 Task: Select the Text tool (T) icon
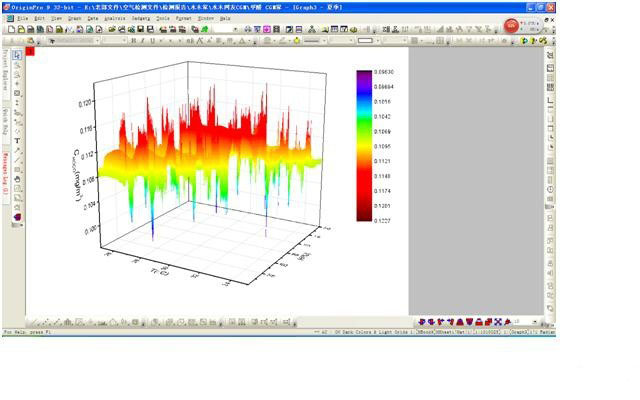coord(17,141)
